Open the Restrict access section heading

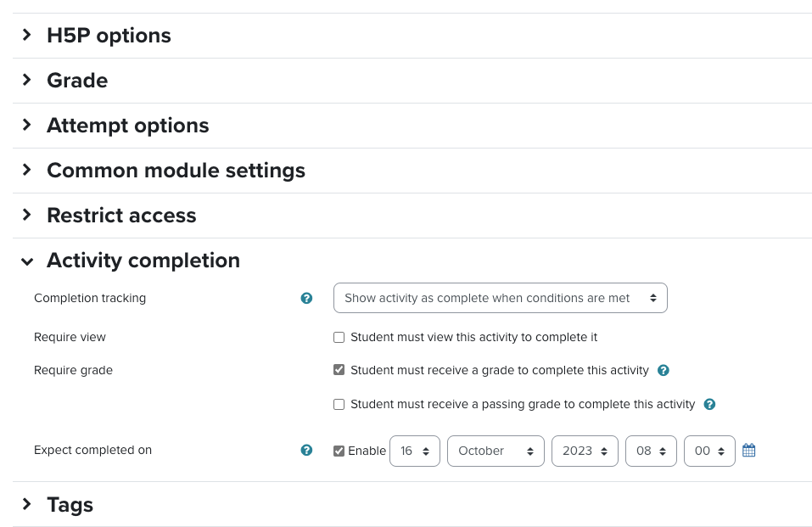121,215
